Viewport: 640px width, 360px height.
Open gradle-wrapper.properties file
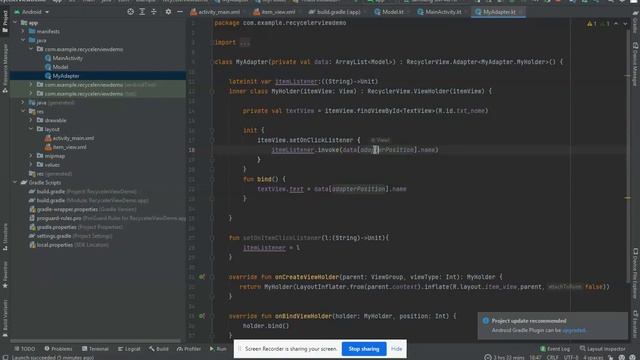(83, 209)
